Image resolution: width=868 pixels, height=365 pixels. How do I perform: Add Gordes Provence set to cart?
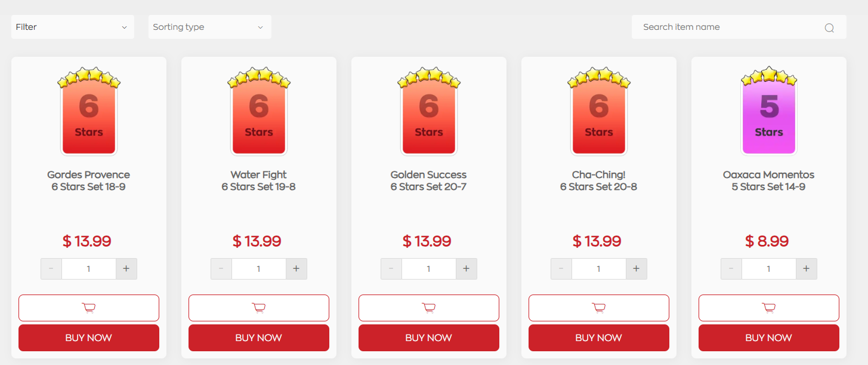(88, 308)
